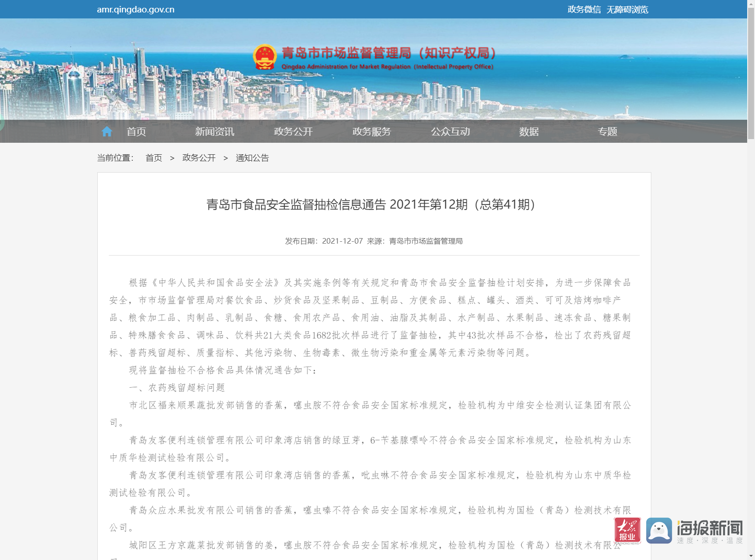Open 通知公告 breadcrumb link
755x560 pixels.
point(253,158)
